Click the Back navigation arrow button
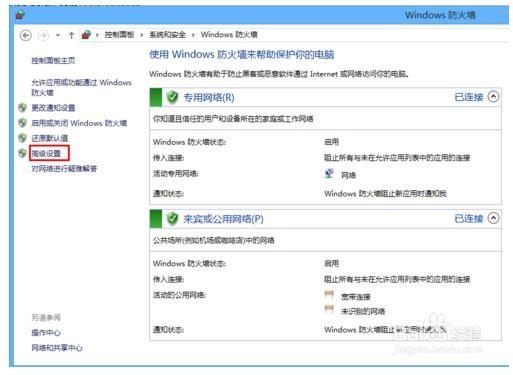 pyautogui.click(x=26, y=35)
